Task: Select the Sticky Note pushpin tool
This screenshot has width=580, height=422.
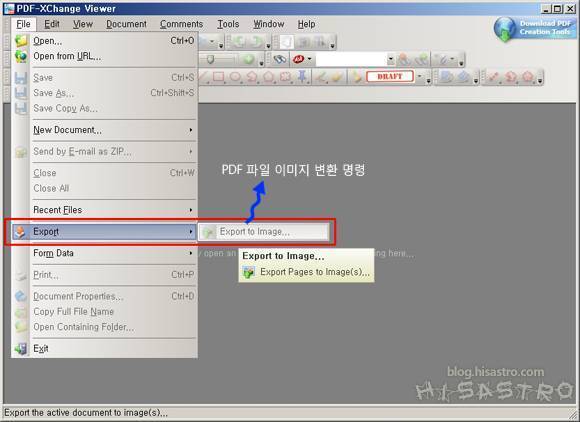Action: point(301,77)
